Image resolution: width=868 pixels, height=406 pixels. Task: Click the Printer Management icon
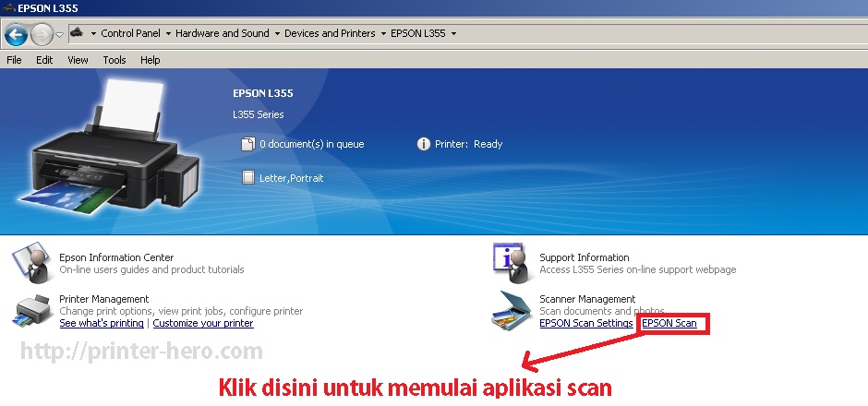(32, 310)
